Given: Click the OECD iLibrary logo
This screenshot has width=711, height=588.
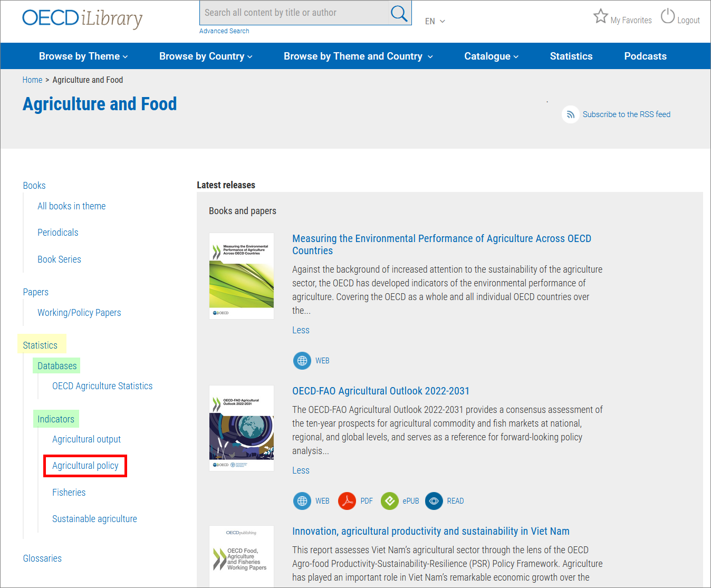Looking at the screenshot, I should pos(82,18).
